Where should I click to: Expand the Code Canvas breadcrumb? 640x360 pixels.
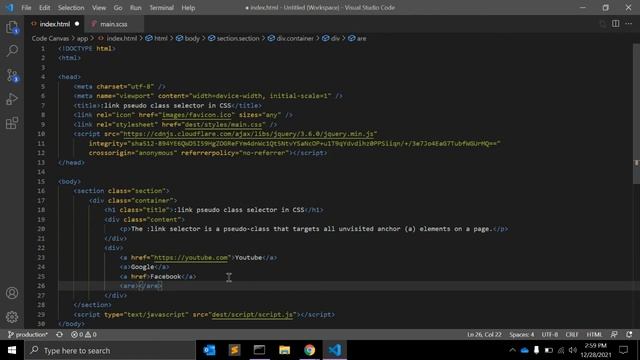pyautogui.click(x=50, y=38)
